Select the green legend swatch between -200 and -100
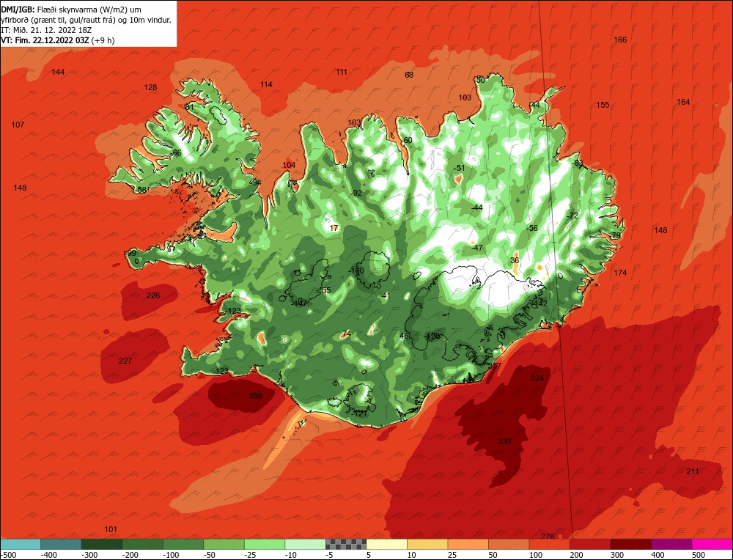This screenshot has width=733, height=560. (x=143, y=544)
